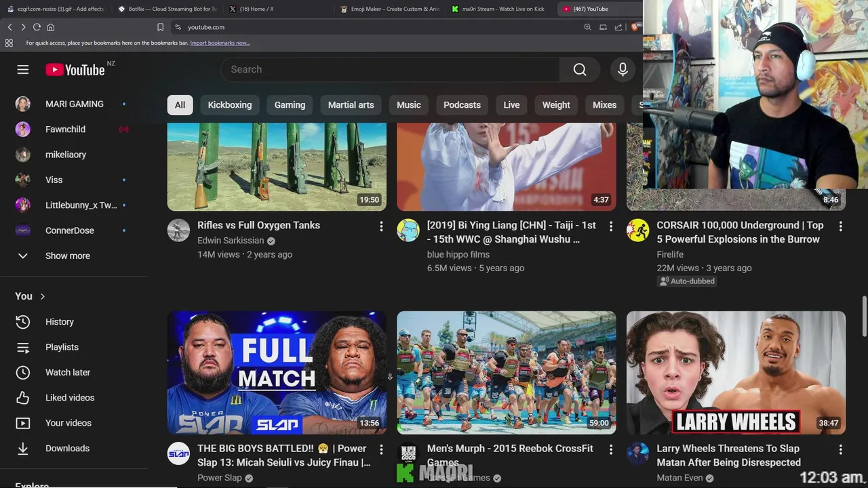
Task: Click in the YouTube Search field
Action: click(x=390, y=70)
